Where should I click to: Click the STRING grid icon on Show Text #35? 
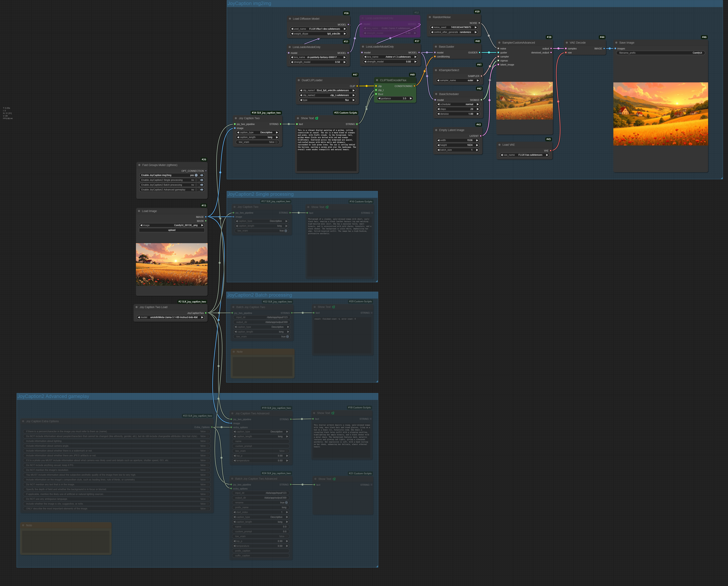coord(357,124)
